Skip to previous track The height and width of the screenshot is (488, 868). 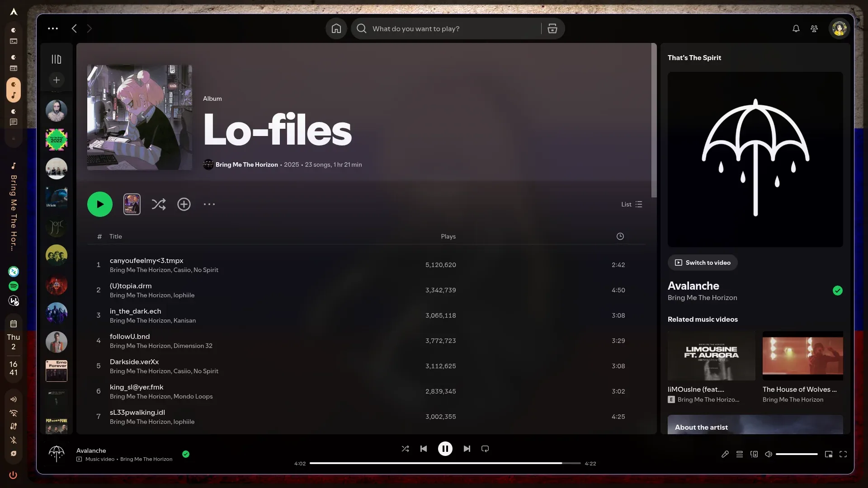(x=424, y=449)
